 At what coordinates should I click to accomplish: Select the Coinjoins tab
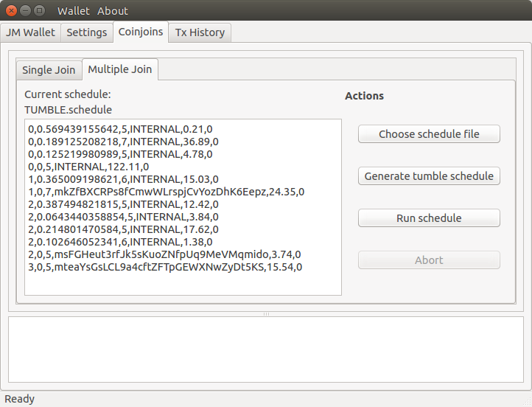pos(141,32)
